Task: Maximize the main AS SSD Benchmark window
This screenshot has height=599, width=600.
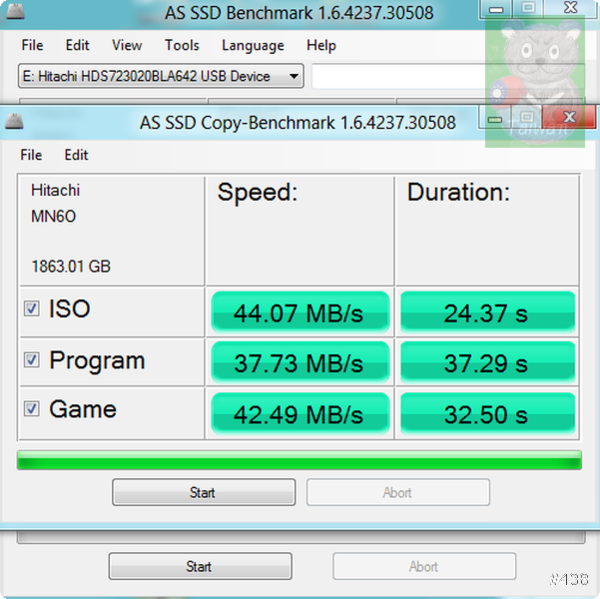Action: click(x=529, y=9)
